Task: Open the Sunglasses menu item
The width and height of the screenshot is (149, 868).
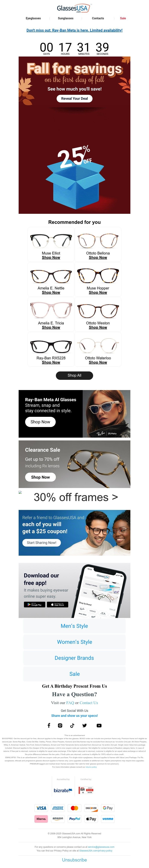Action: [66, 18]
